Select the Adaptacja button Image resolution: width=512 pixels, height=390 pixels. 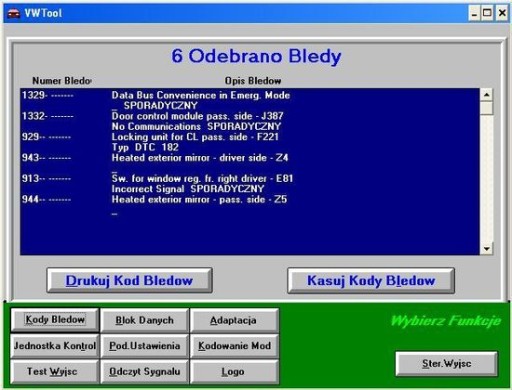pos(233,320)
